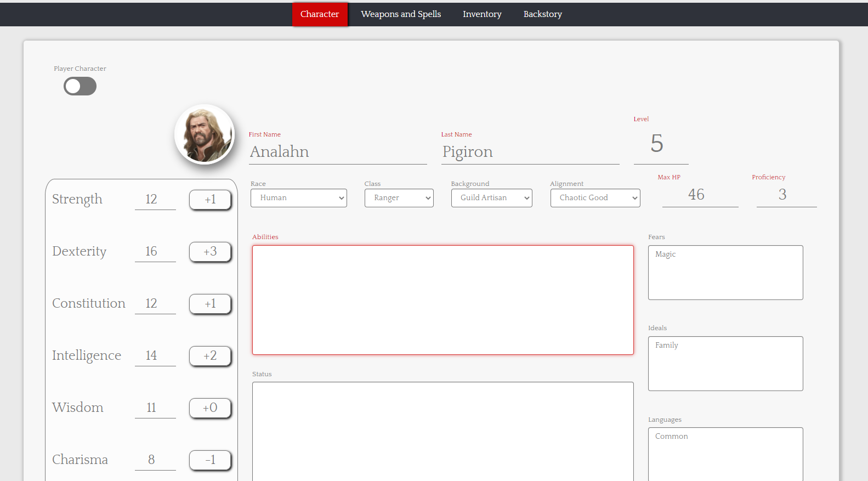The image size is (868, 481).
Task: Click into the Fears text box
Action: tap(725, 273)
